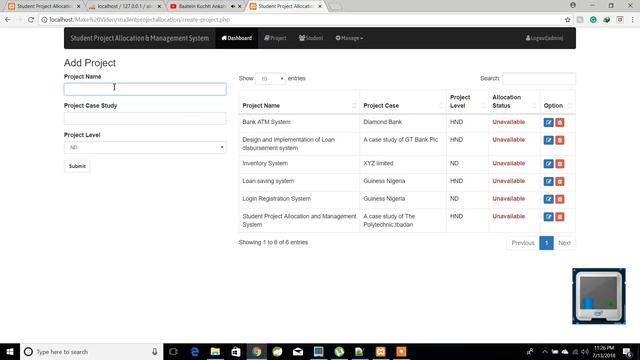The width and height of the screenshot is (640, 360).
Task: Edit the Inventory System project
Action: pos(548,164)
